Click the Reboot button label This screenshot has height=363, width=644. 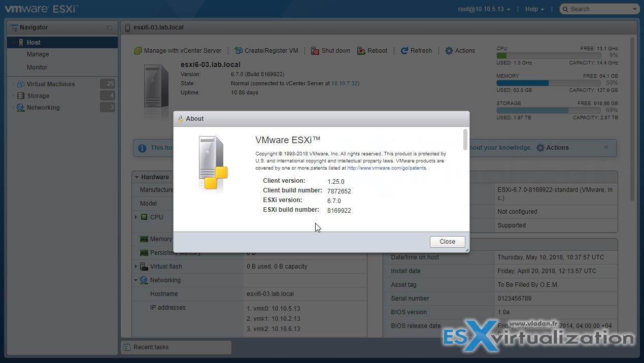378,51
